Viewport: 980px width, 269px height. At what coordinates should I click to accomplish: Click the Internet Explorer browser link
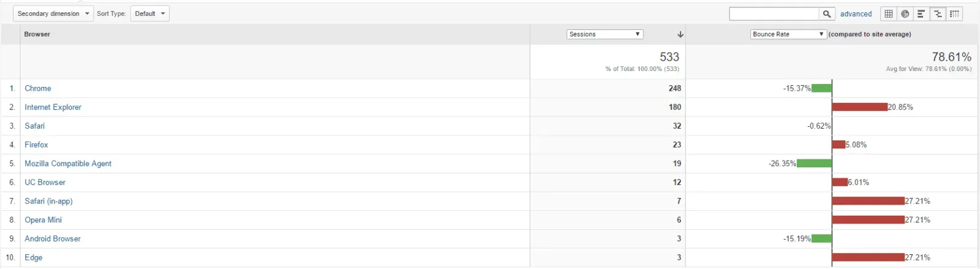point(53,107)
